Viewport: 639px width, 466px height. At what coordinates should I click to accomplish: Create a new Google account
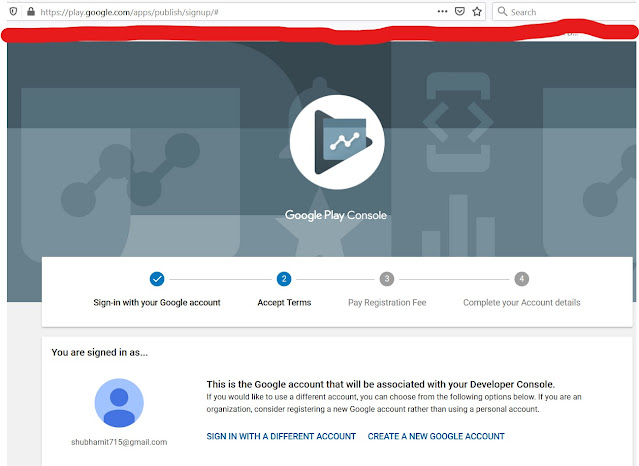coord(436,436)
